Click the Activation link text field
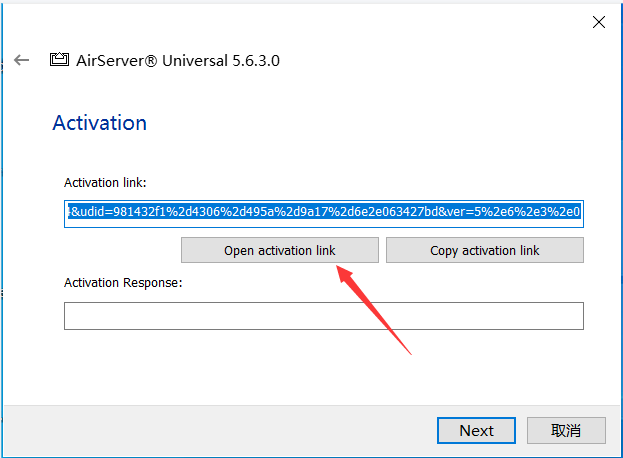The height and width of the screenshot is (458, 623). coord(324,214)
